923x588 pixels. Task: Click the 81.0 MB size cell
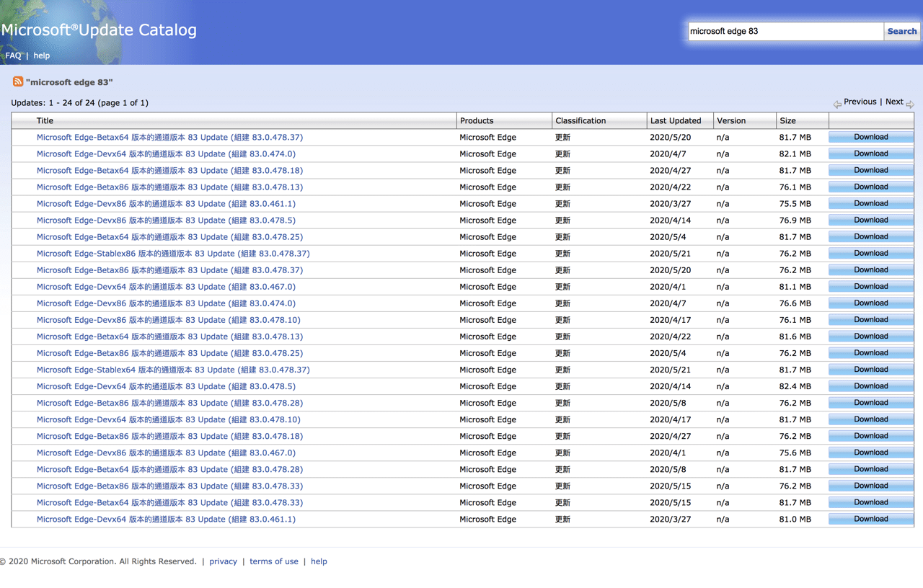point(795,519)
